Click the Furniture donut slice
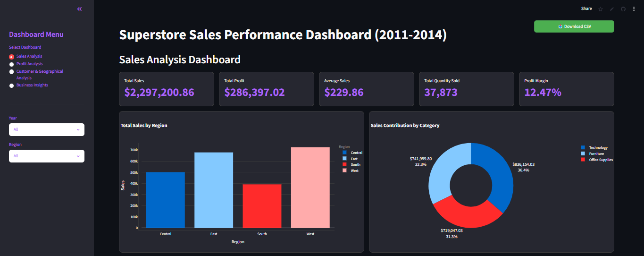 [443, 170]
